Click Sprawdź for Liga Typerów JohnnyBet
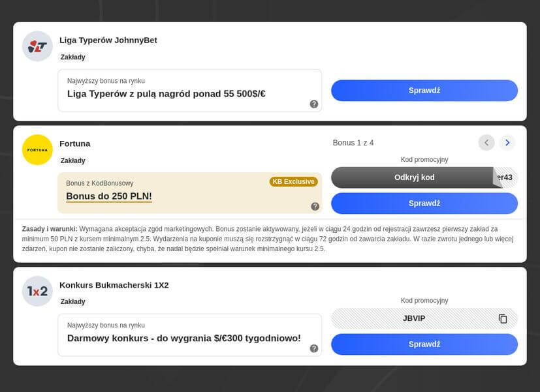The height and width of the screenshot is (392, 540). [x=424, y=91]
